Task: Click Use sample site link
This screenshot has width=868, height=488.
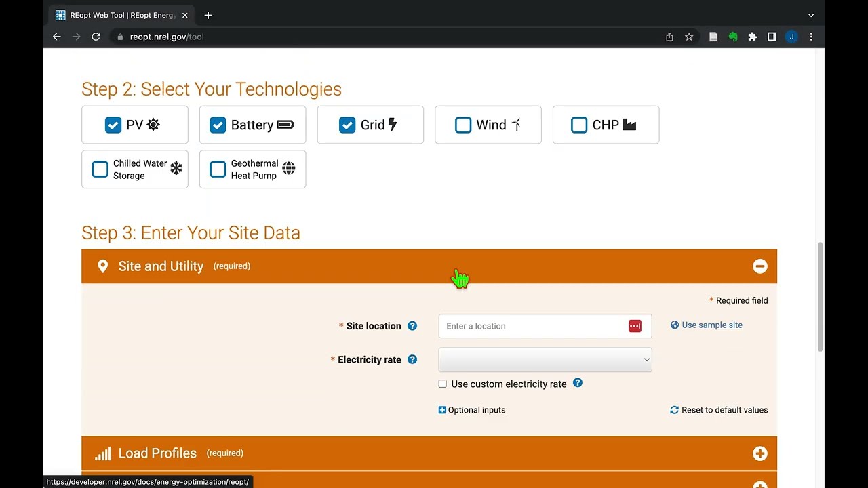Action: pyautogui.click(x=707, y=325)
